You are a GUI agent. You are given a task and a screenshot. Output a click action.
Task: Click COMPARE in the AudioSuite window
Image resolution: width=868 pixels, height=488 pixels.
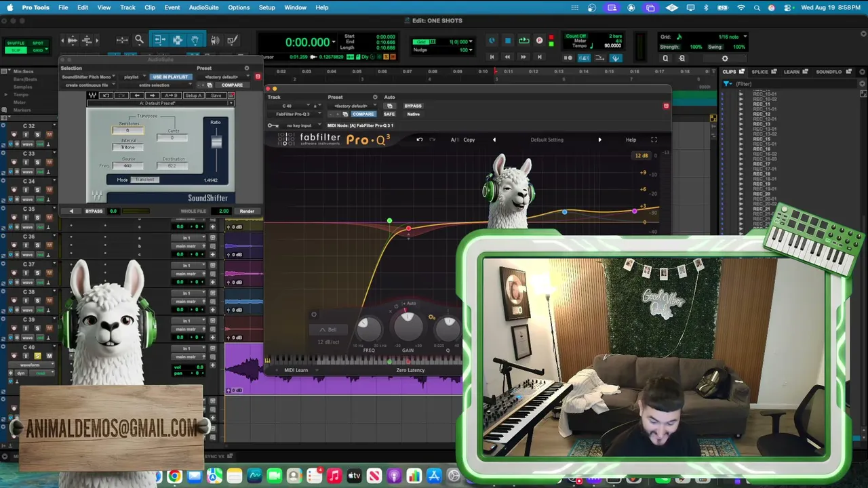coord(231,85)
